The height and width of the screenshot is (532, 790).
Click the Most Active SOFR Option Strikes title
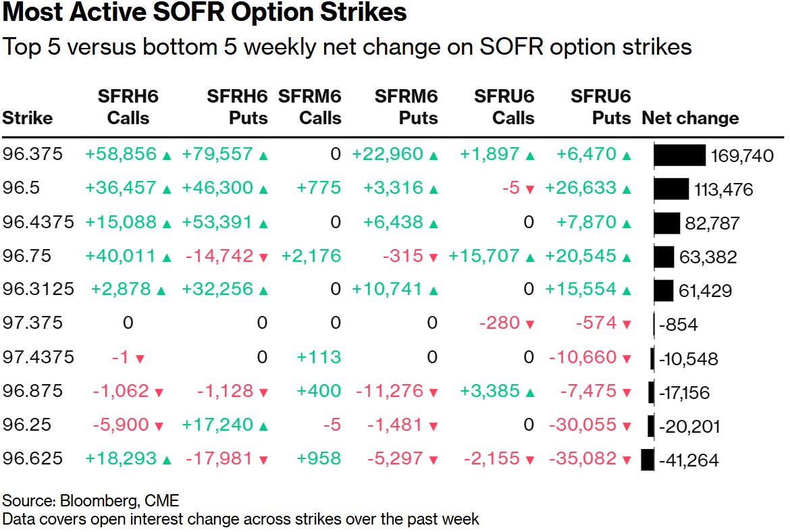tap(205, 13)
